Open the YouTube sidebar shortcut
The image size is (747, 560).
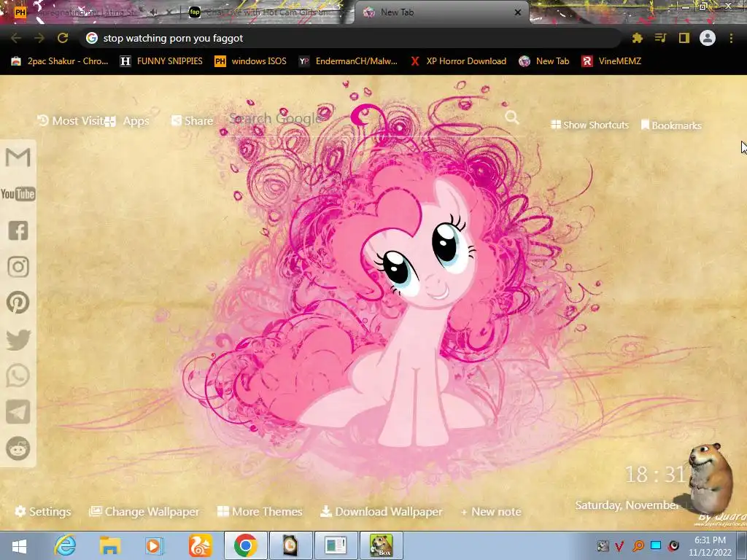click(18, 194)
